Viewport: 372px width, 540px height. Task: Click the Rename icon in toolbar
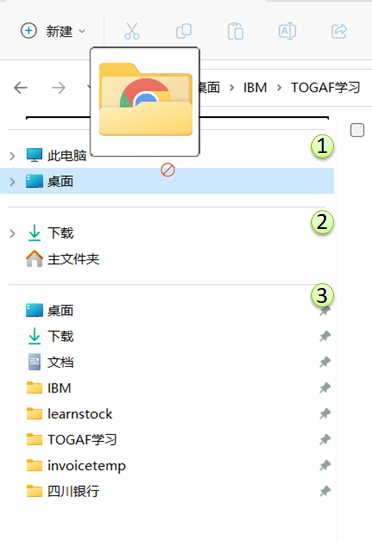pos(287,31)
